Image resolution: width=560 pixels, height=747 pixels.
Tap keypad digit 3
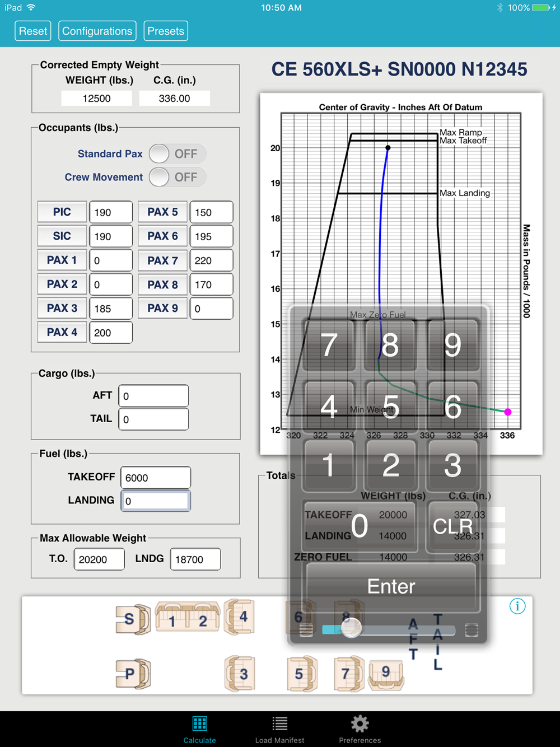click(x=452, y=465)
